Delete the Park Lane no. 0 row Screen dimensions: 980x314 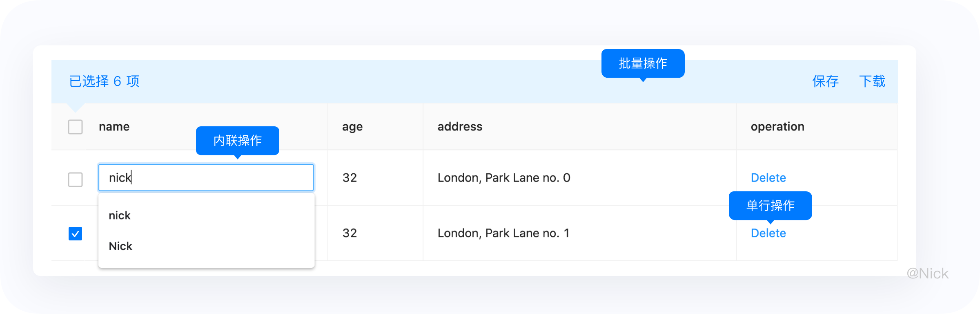768,178
